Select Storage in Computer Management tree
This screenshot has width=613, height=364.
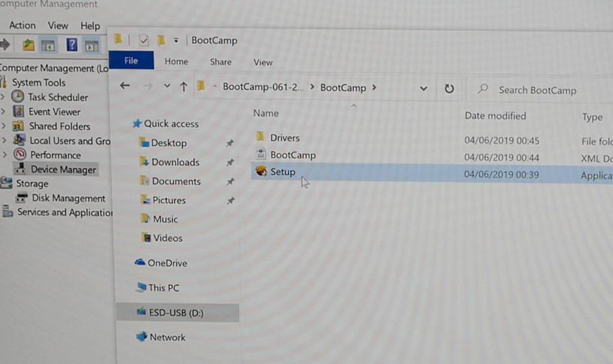coord(32,183)
